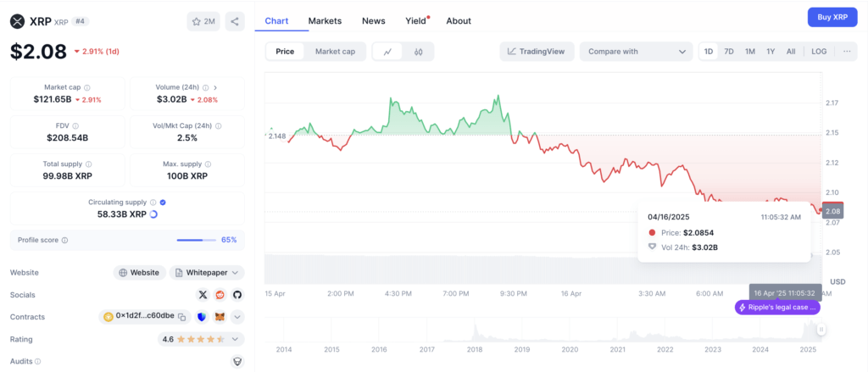Open the News tab

374,21
